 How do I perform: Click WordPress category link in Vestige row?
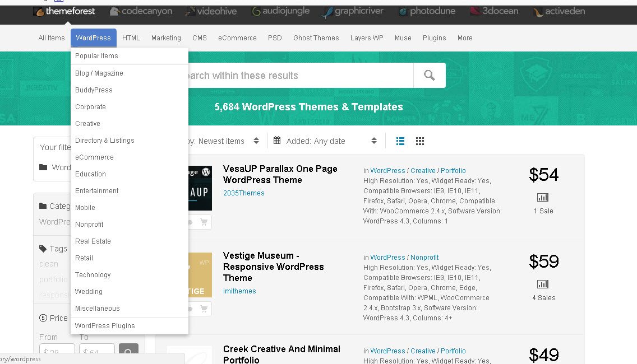coord(387,258)
